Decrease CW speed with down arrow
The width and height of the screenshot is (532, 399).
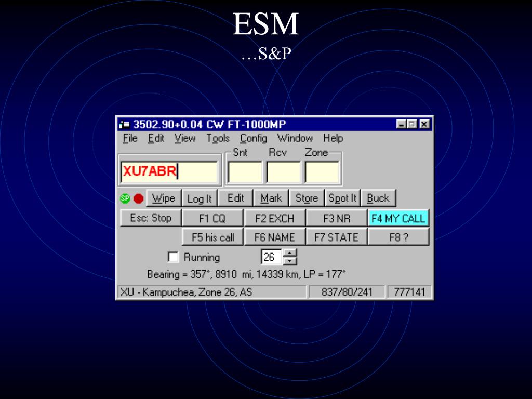point(290,261)
